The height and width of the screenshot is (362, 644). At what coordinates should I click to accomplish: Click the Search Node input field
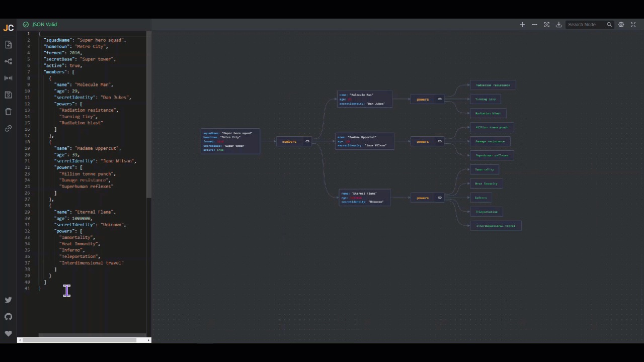[585, 25]
